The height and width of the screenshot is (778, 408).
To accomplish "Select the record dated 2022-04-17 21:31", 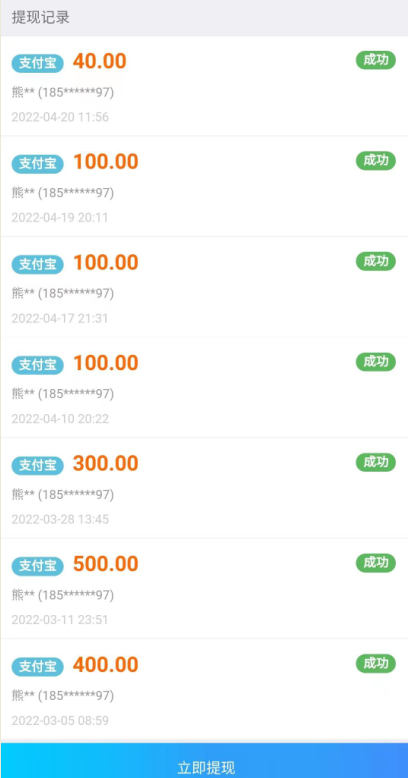I will click(204, 287).
